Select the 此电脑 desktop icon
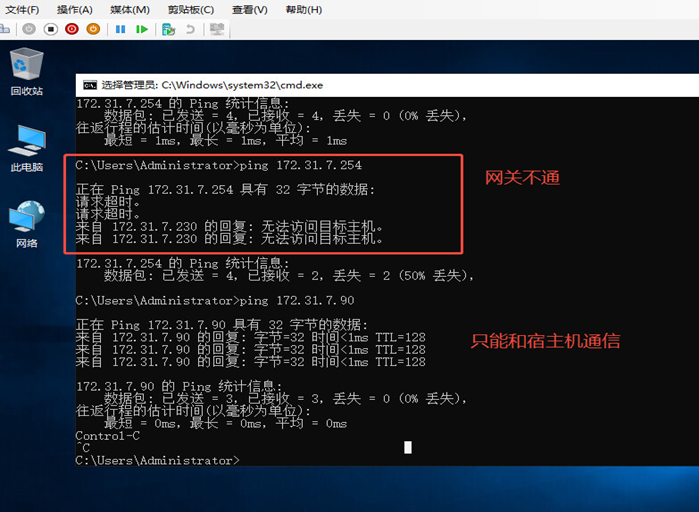Viewport: 699px width, 512px height. [x=26, y=147]
